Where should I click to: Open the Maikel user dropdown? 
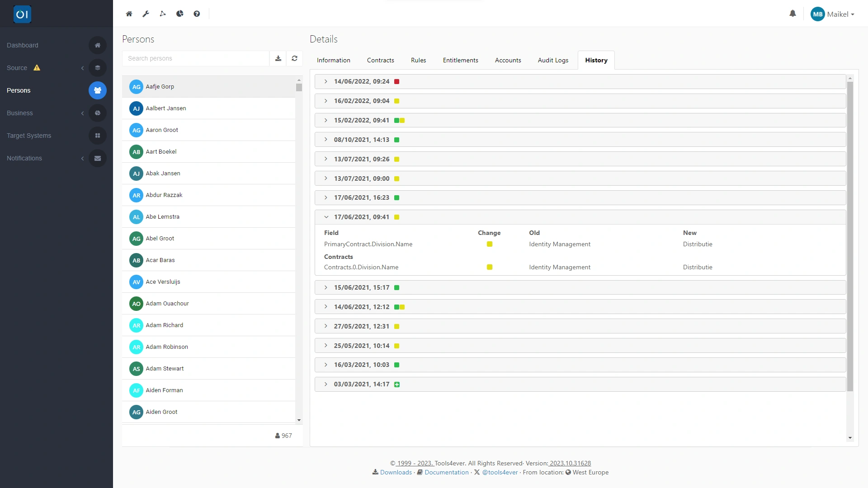click(x=840, y=14)
